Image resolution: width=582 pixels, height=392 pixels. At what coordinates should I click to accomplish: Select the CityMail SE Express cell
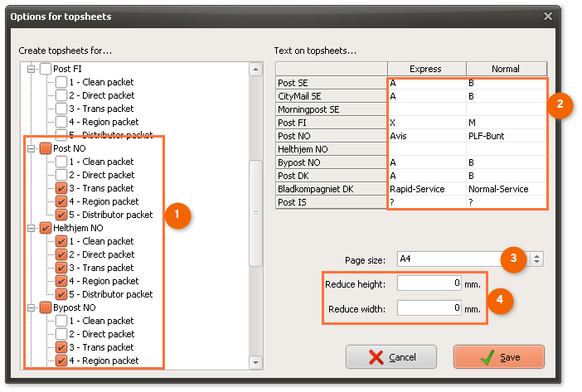426,96
